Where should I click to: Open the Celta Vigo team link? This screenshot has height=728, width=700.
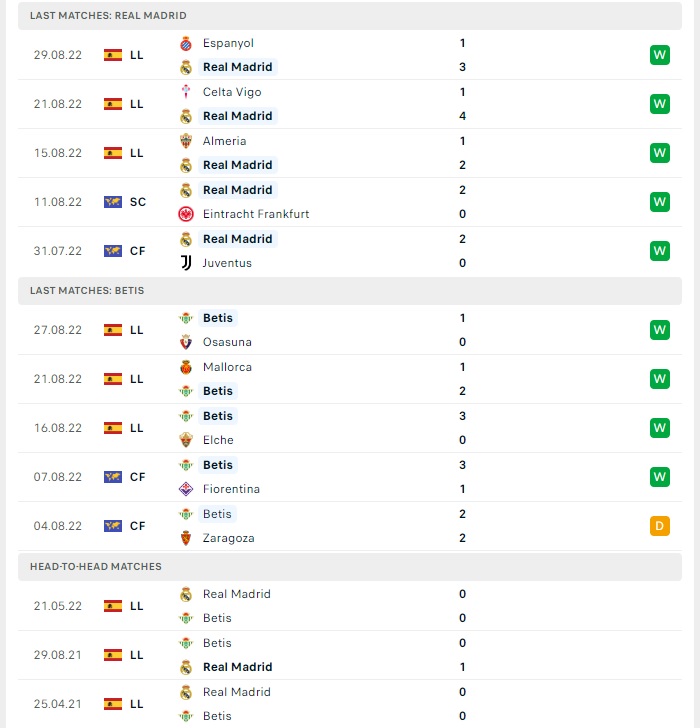pos(232,92)
